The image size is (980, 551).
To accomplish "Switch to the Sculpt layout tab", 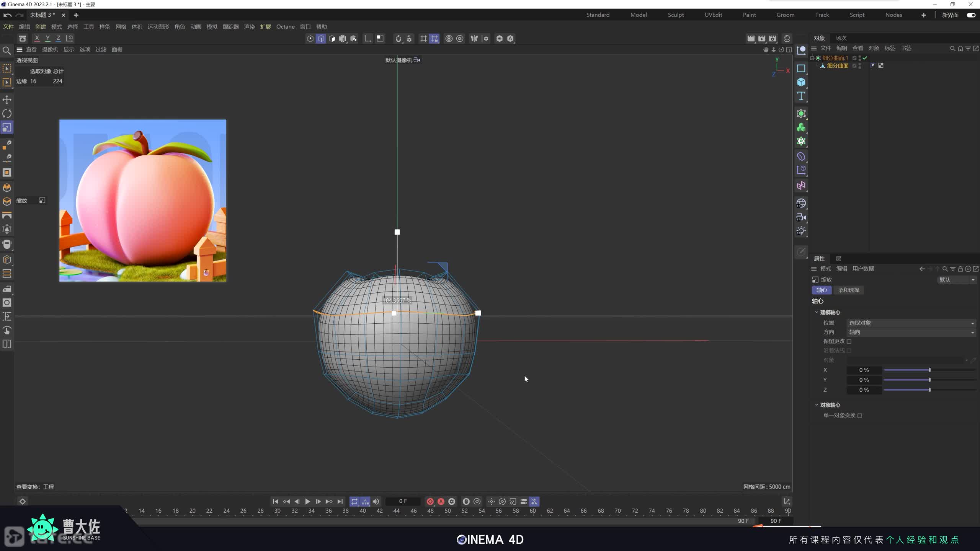I will (x=676, y=15).
